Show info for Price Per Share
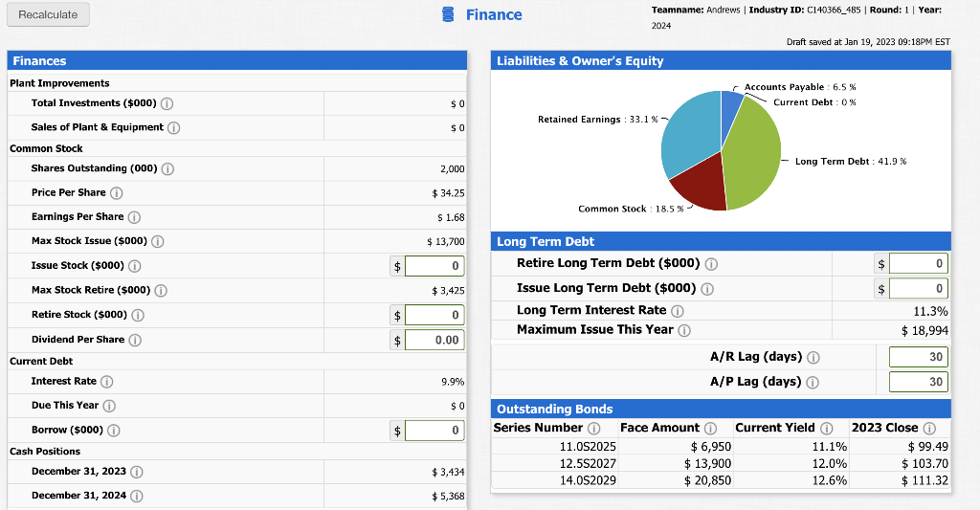980x510 pixels. (116, 193)
